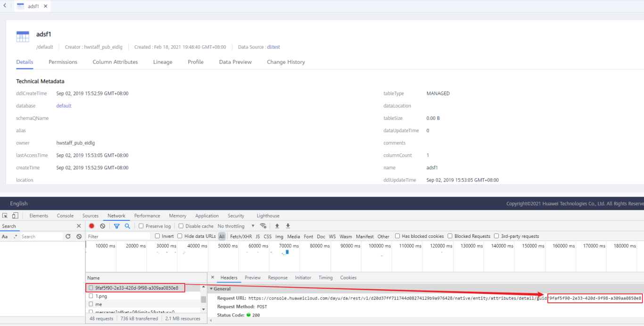Viewport: 644px width, 326px height.
Task: Click the Filter input field
Action: click(119, 236)
